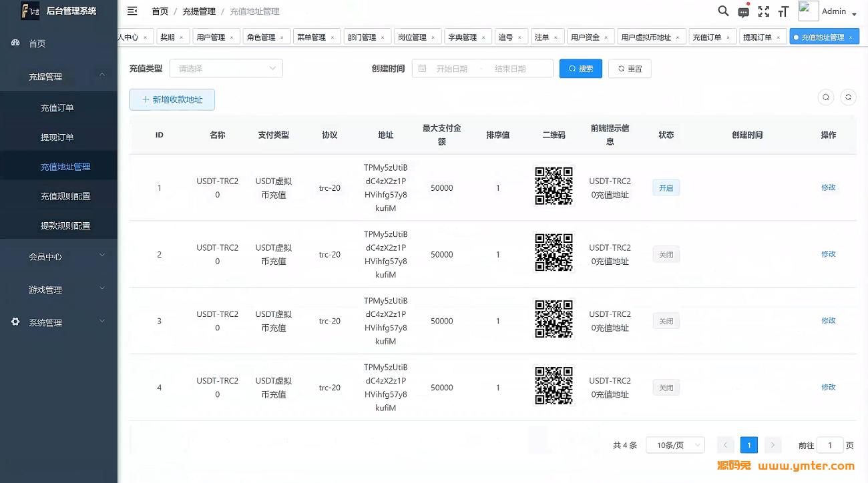Image resolution: width=868 pixels, height=483 pixels.
Task: Click the 首页 breadcrumb link
Action: [160, 11]
